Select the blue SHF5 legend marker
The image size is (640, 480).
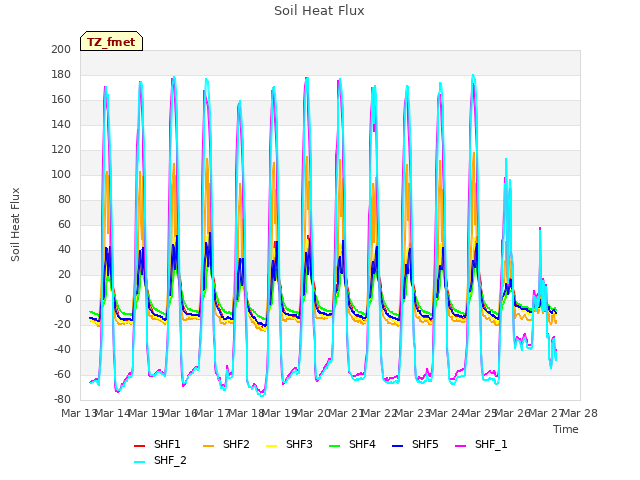[398, 446]
